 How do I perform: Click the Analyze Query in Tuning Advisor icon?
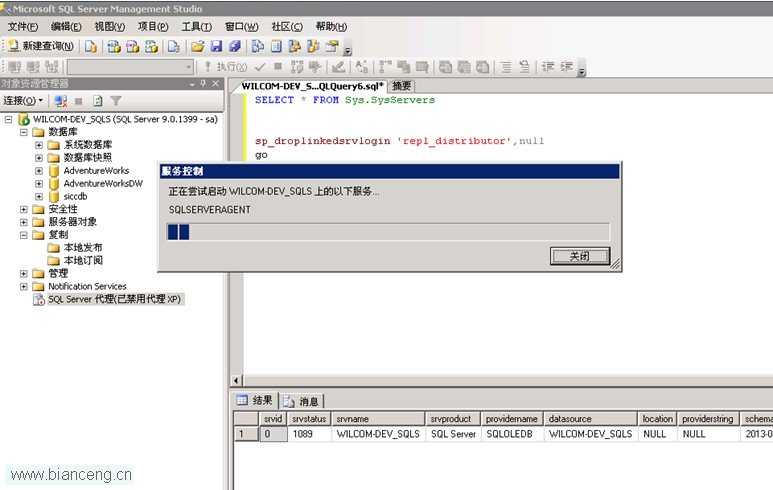[315, 67]
